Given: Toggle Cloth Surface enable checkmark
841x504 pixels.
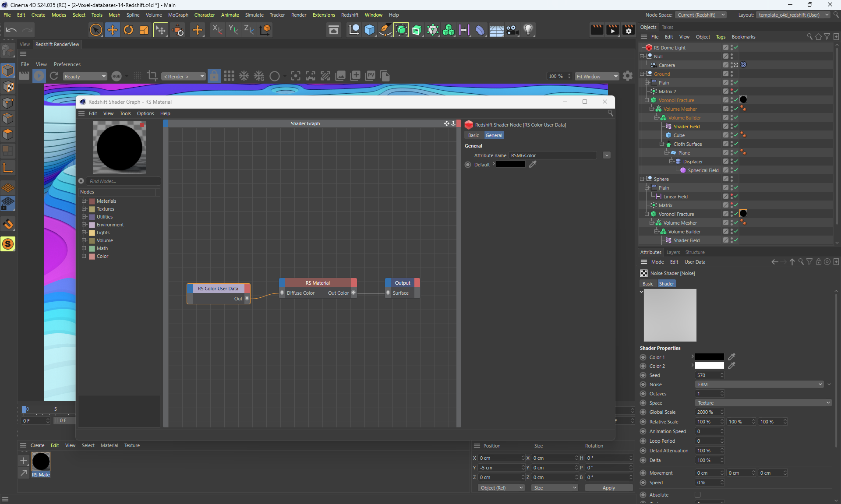Looking at the screenshot, I should pos(736,144).
